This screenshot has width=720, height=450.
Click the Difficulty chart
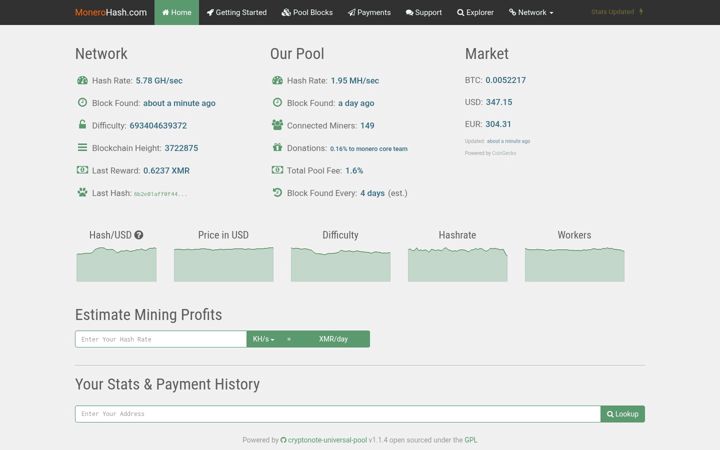point(341,264)
